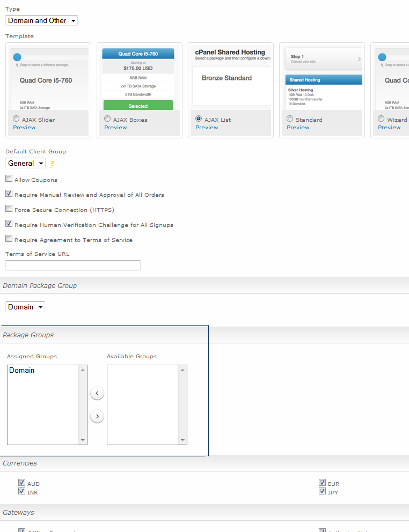The image size is (409, 532).
Task: Open Preview link under Standard template
Action: (298, 128)
